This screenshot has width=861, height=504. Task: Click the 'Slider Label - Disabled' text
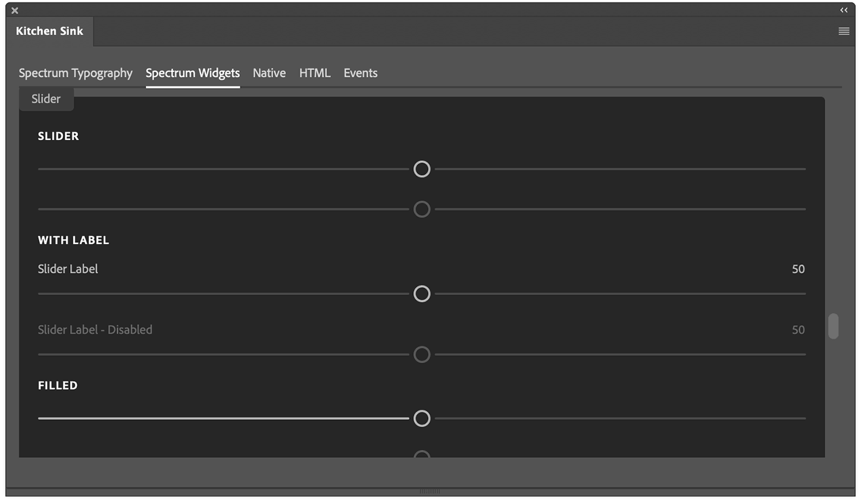95,330
